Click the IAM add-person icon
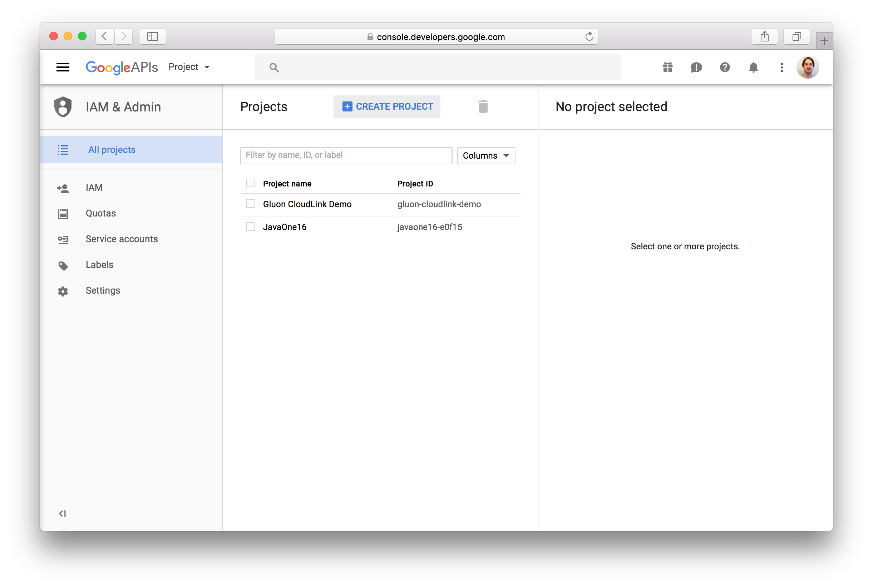Viewport: 873px width, 588px height. click(63, 188)
